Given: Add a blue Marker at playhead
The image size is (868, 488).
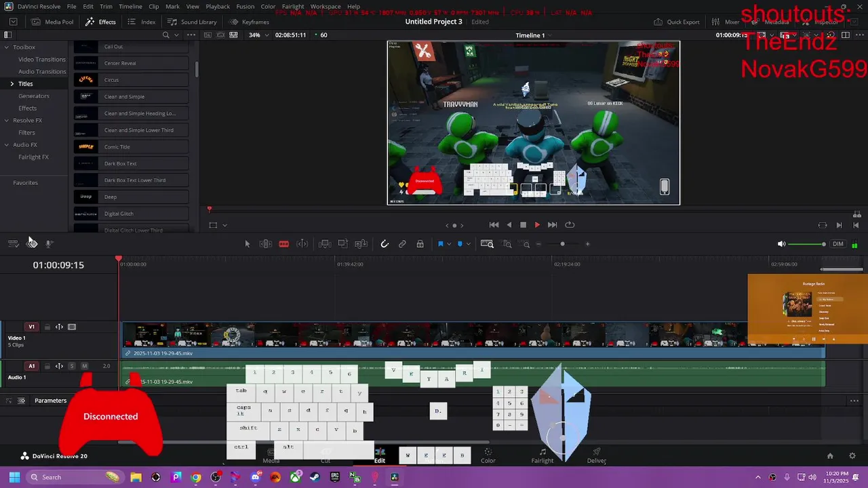Looking at the screenshot, I should (x=460, y=244).
